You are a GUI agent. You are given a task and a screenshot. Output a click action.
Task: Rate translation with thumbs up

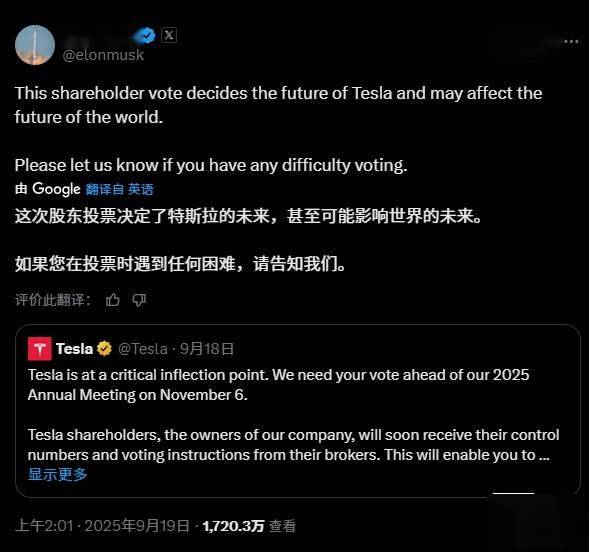(113, 300)
